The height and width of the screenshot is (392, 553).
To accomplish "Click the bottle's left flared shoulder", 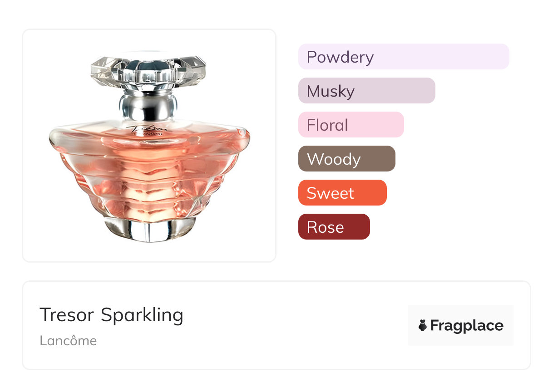I will [64, 138].
